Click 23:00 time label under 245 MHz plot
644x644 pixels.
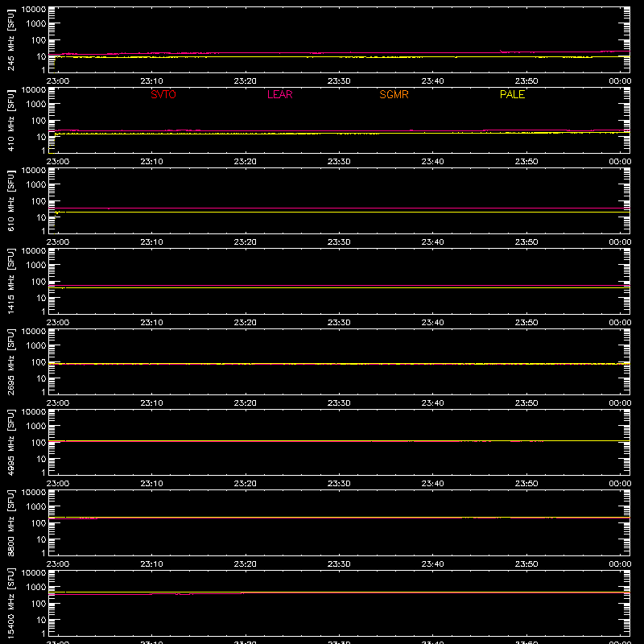pyautogui.click(x=57, y=81)
